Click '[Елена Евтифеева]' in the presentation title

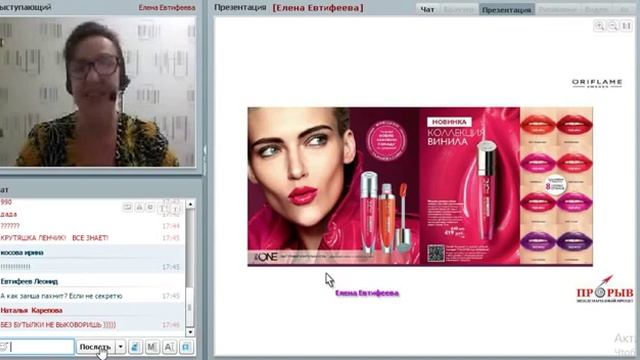click(x=318, y=8)
